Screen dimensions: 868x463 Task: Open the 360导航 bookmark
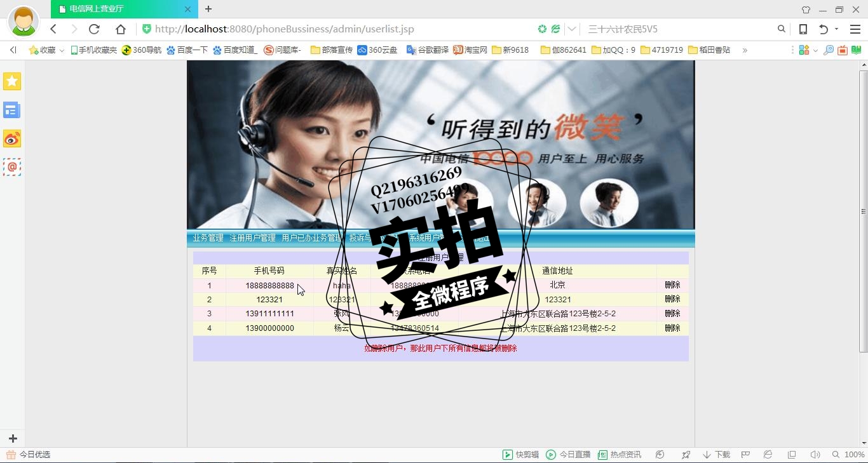(x=142, y=50)
